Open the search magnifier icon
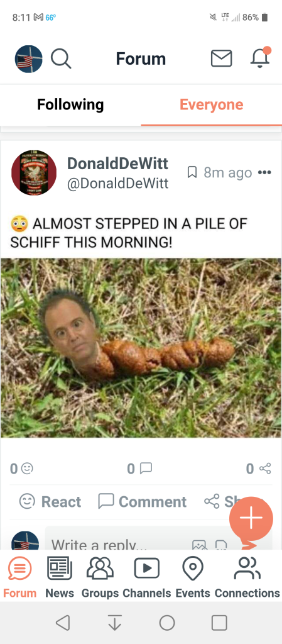 point(61,58)
